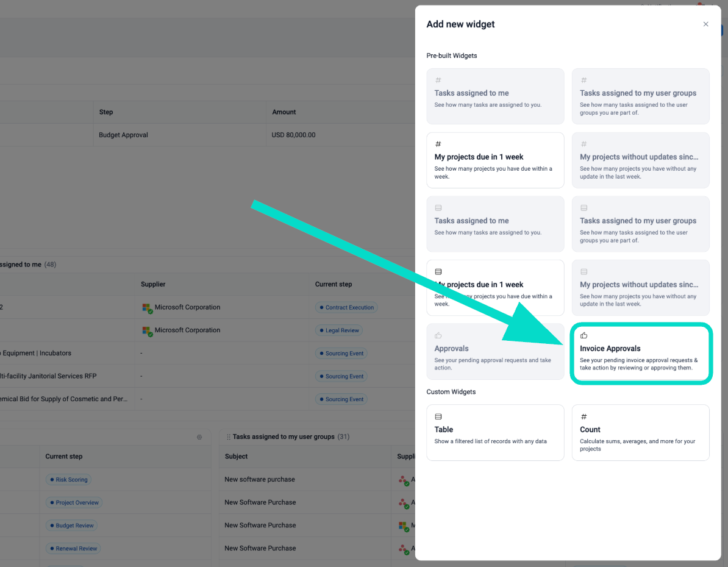Click table icon on My projects due widget
Image resolution: width=728 pixels, height=567 pixels.
coord(438,271)
